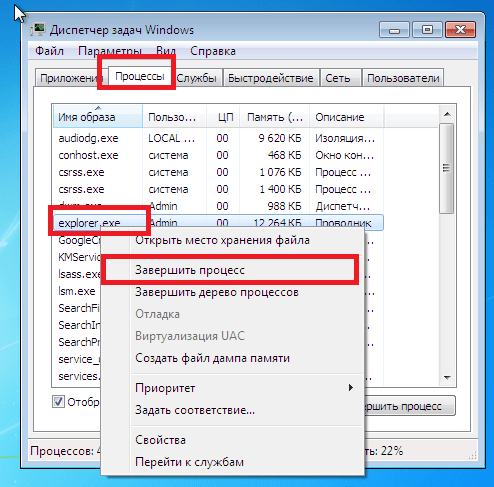Choose Открыть место хранения файла
The width and height of the screenshot is (494, 487).
(222, 240)
